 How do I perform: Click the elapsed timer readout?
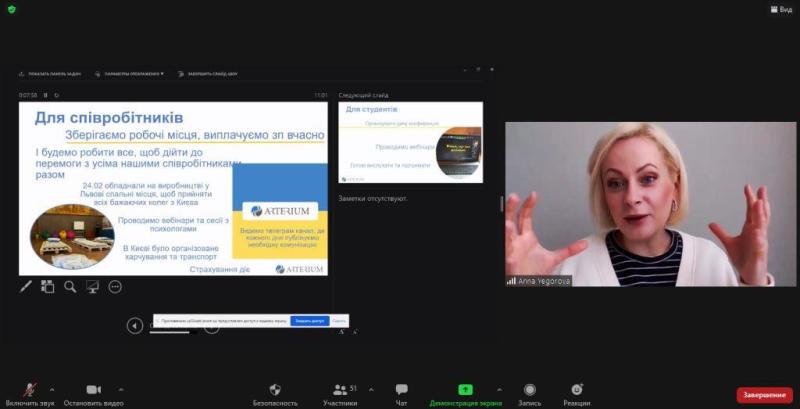(x=28, y=95)
